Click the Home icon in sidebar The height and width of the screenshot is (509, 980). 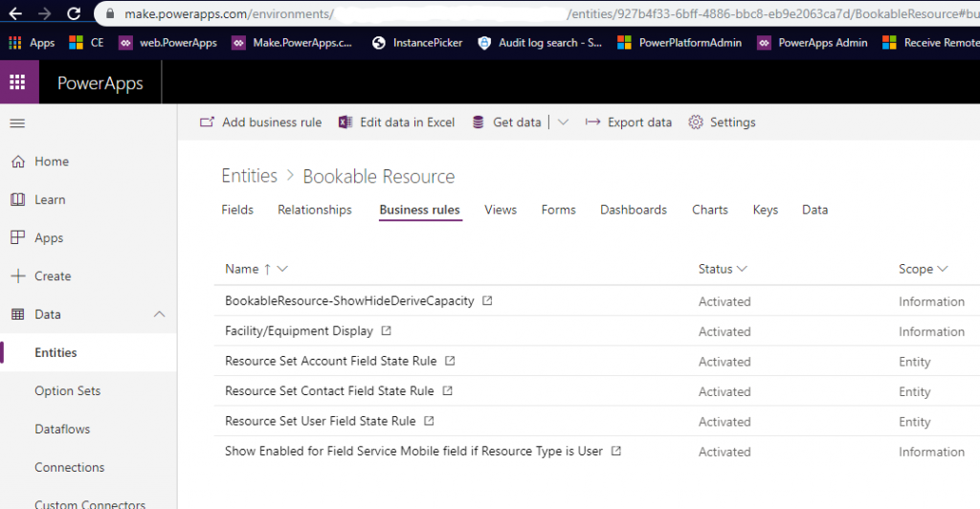pyautogui.click(x=18, y=161)
